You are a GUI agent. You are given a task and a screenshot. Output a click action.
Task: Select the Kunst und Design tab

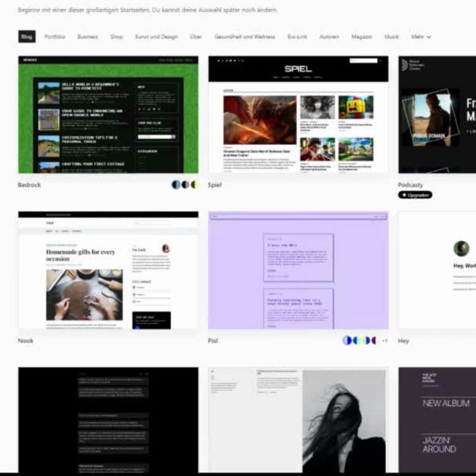(156, 37)
